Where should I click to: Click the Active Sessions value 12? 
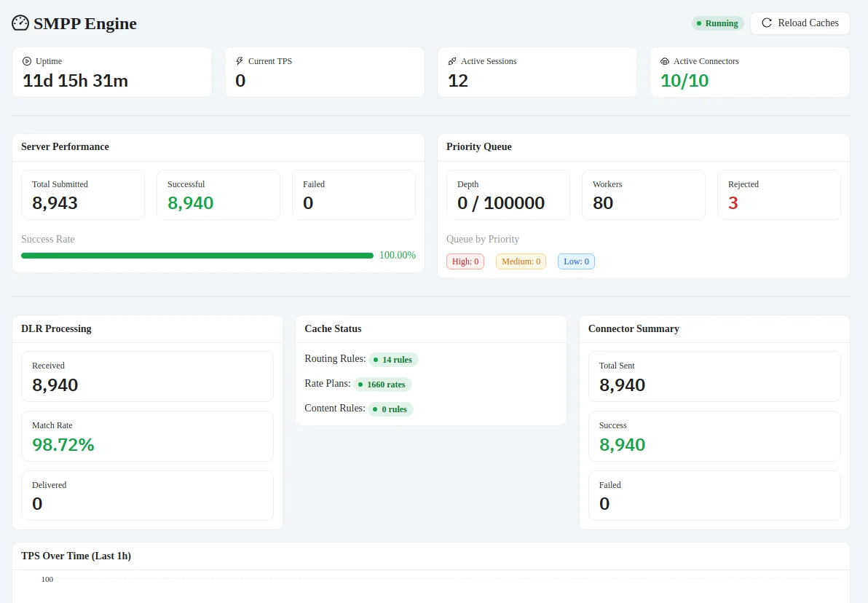click(458, 81)
